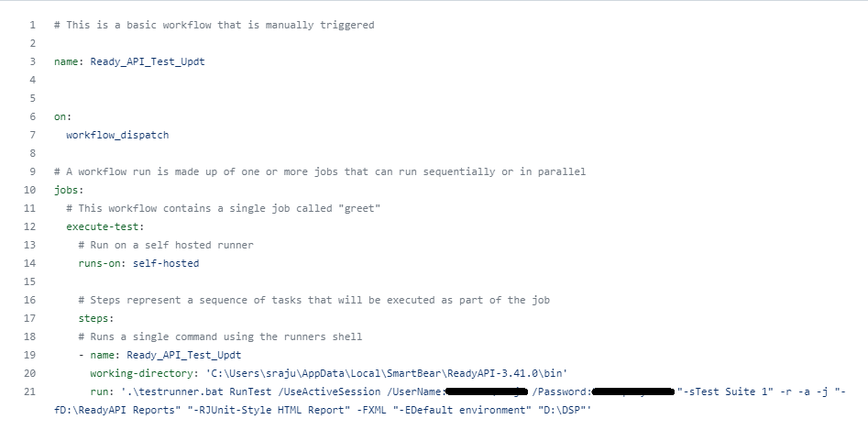Screen dimensions: 868x430
Task: Select line number 3 in the gutter
Action: 32,61
